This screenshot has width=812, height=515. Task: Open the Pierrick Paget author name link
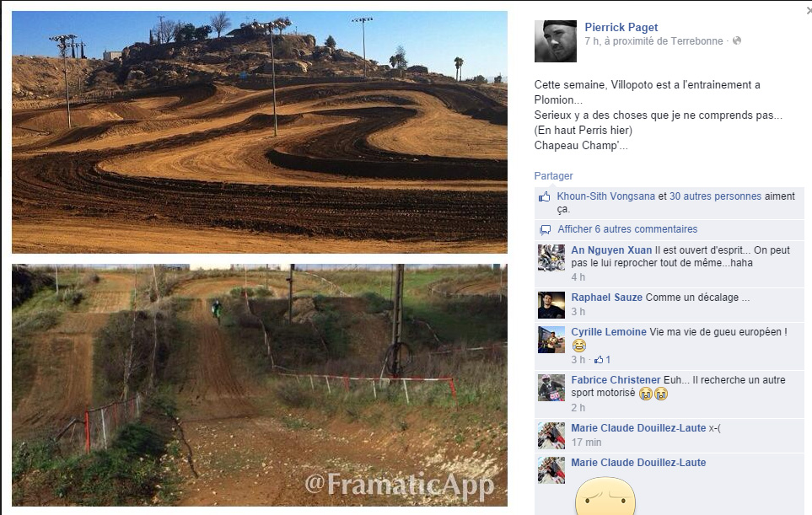621,27
